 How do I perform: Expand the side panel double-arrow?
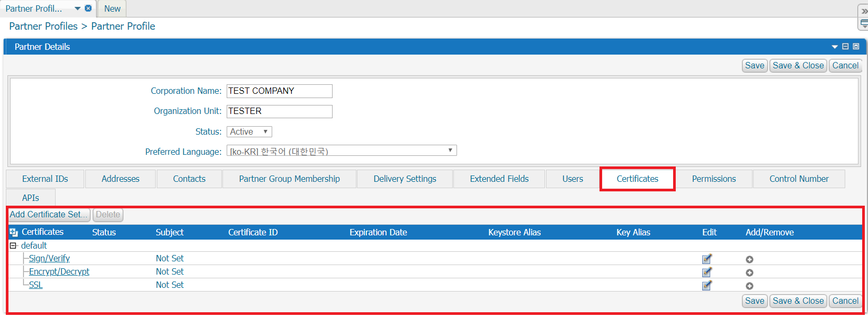(x=864, y=11)
